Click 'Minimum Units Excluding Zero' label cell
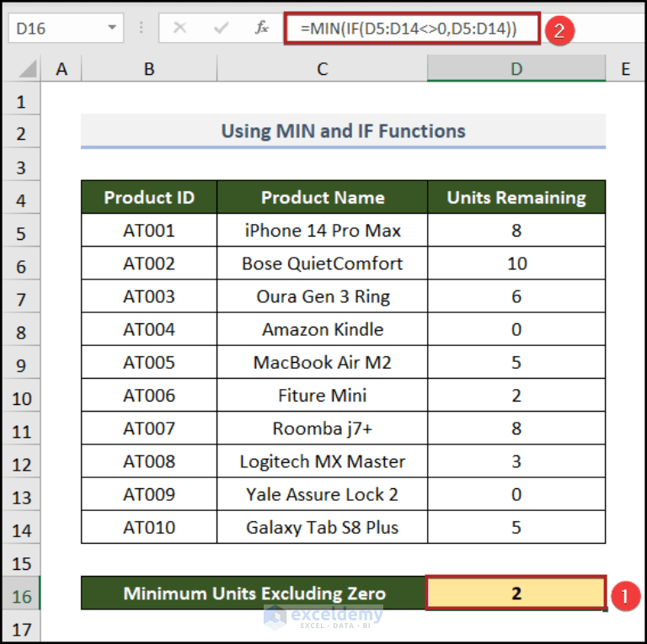647x644 pixels. pyautogui.click(x=254, y=593)
